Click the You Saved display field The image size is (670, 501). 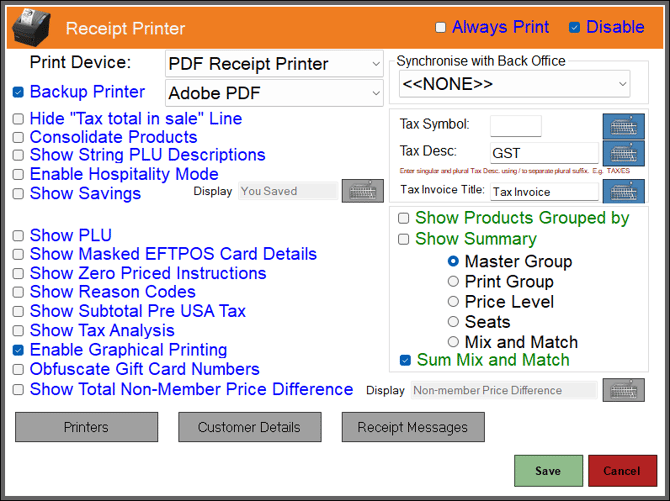pos(288,191)
